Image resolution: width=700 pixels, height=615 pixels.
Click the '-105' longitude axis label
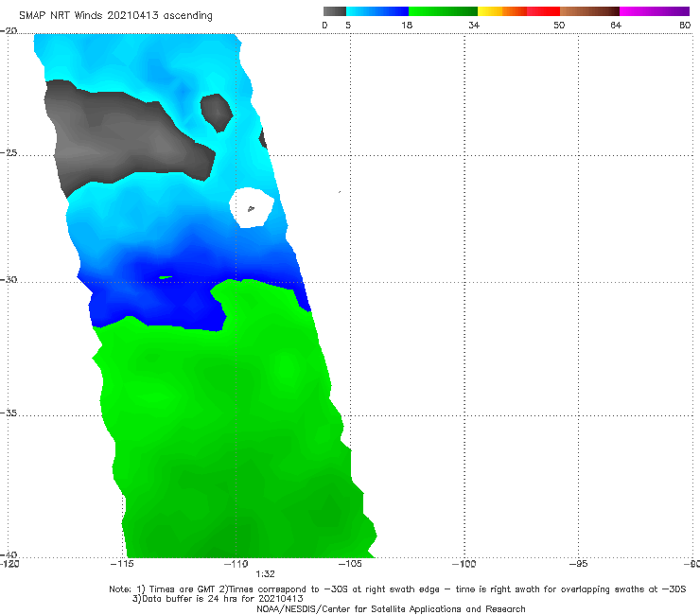tap(350, 564)
